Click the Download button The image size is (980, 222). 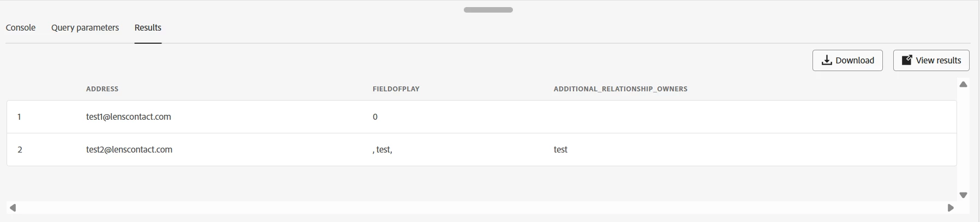tap(847, 60)
